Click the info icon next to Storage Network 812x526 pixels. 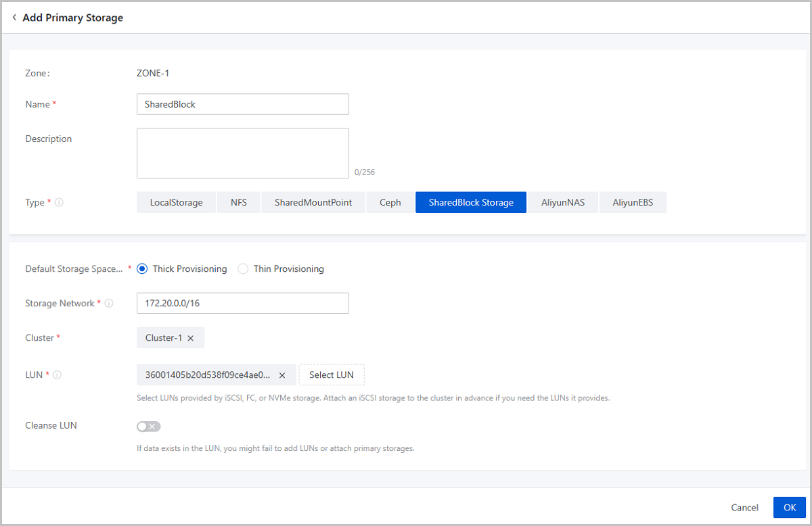[x=108, y=304]
